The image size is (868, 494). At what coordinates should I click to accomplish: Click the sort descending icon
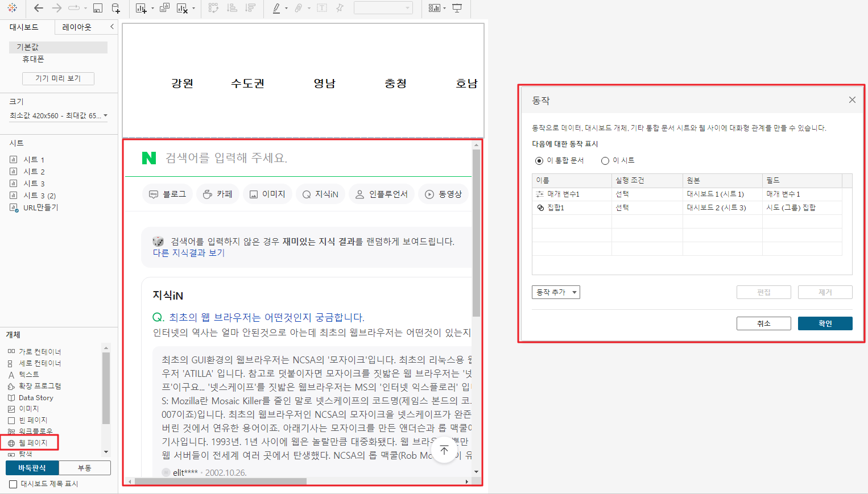coord(250,8)
